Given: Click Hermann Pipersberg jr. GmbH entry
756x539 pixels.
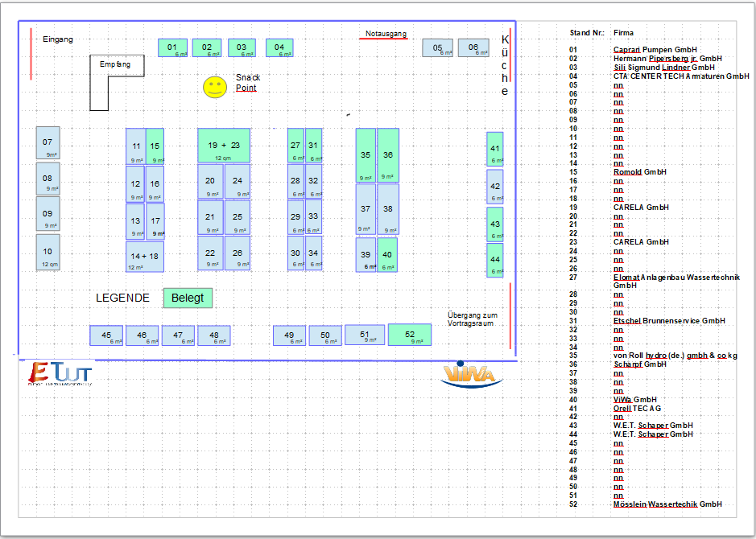Looking at the screenshot, I should pos(667,58).
